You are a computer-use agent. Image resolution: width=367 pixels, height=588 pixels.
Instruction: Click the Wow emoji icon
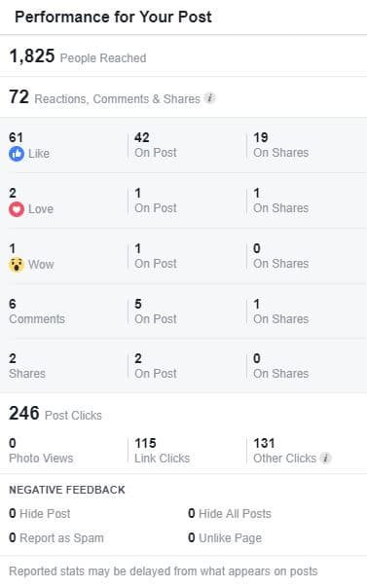(17, 265)
